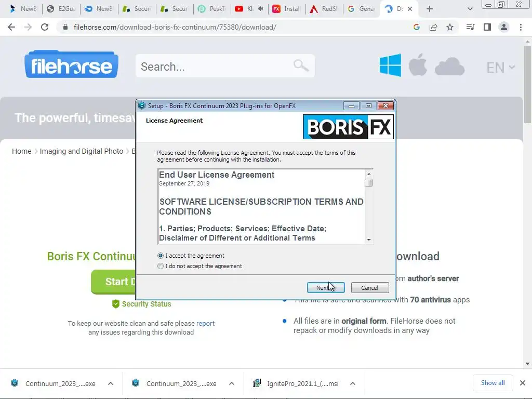The height and width of the screenshot is (399, 532).
Task: Choose the Windows platform icon
Action: pyautogui.click(x=390, y=65)
